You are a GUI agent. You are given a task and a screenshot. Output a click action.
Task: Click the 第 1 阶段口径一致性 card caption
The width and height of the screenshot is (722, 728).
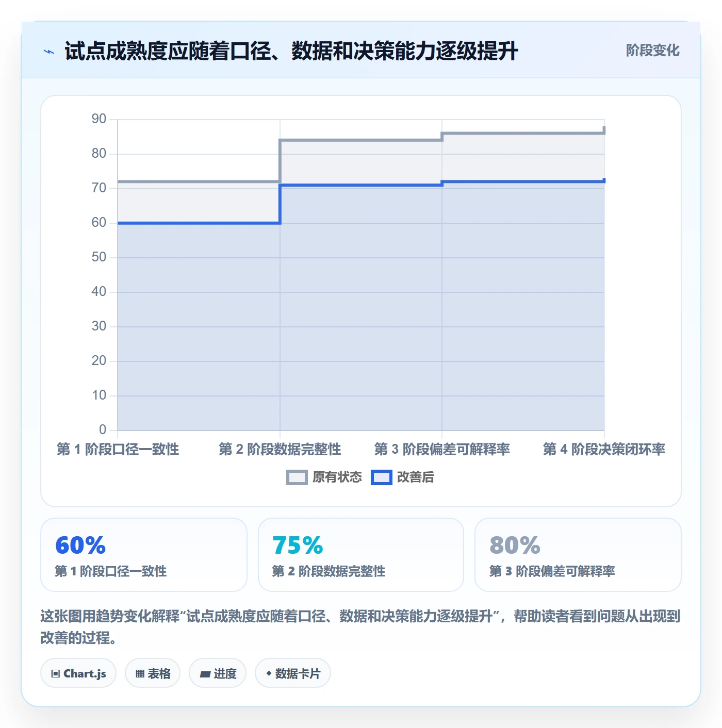(111, 571)
